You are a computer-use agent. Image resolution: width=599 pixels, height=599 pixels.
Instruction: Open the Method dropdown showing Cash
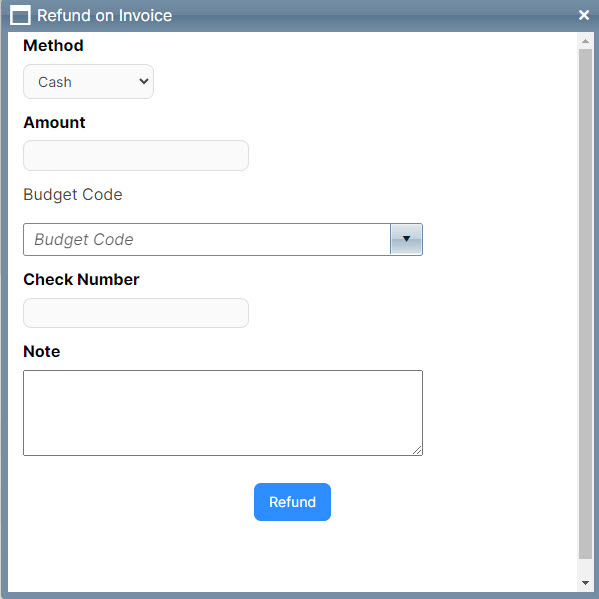click(x=88, y=81)
